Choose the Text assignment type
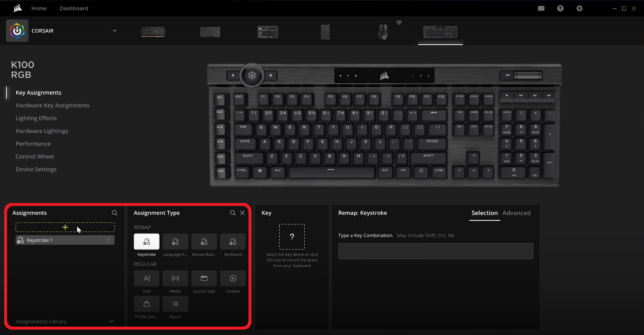The width and height of the screenshot is (644, 335). coord(146,278)
